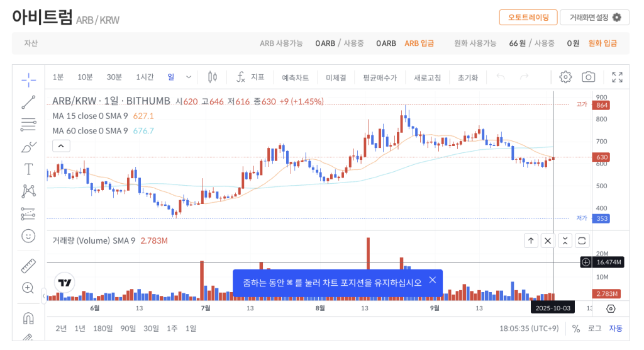Select the 90일 date range
This screenshot has height=350, width=644.
pos(128,329)
